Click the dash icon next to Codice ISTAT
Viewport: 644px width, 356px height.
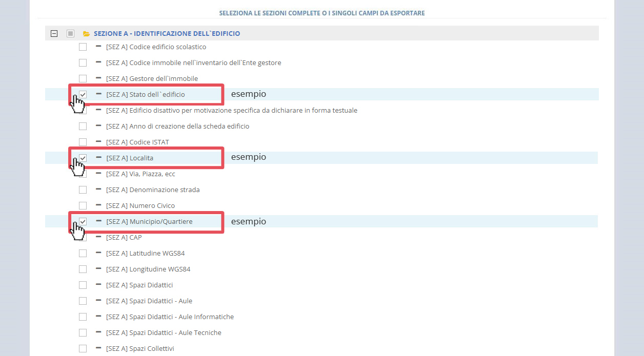coord(97,142)
